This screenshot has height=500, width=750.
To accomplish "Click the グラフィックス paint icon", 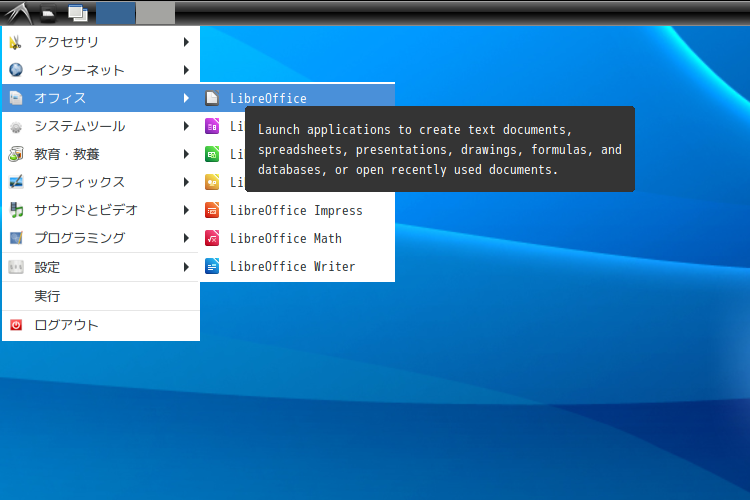I will pyautogui.click(x=16, y=182).
